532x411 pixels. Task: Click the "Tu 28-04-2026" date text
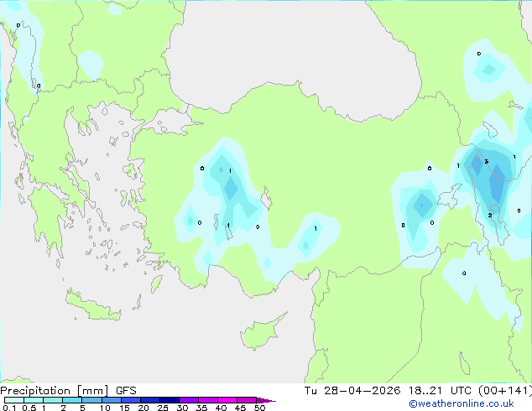click(x=352, y=391)
